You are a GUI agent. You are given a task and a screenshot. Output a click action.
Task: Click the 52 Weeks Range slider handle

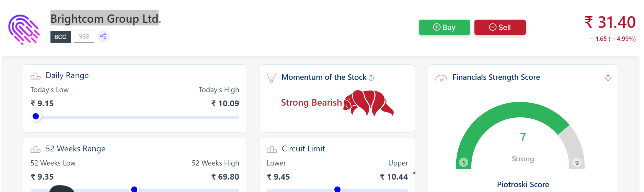click(134, 189)
